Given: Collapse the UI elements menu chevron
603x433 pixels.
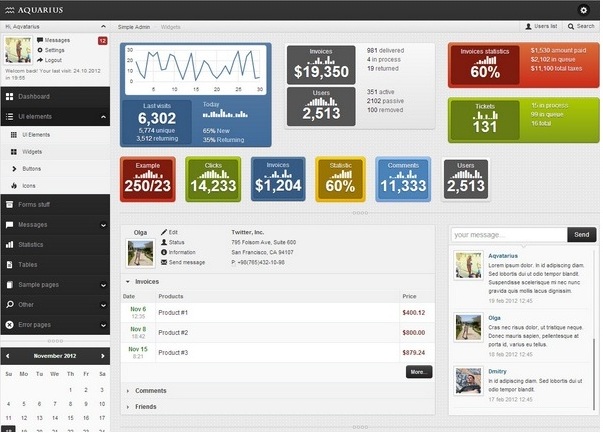Looking at the screenshot, I should (103, 117).
